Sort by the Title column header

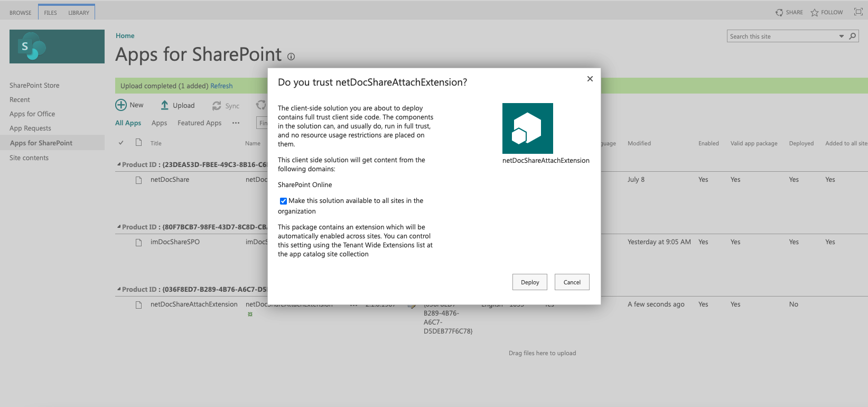[156, 143]
